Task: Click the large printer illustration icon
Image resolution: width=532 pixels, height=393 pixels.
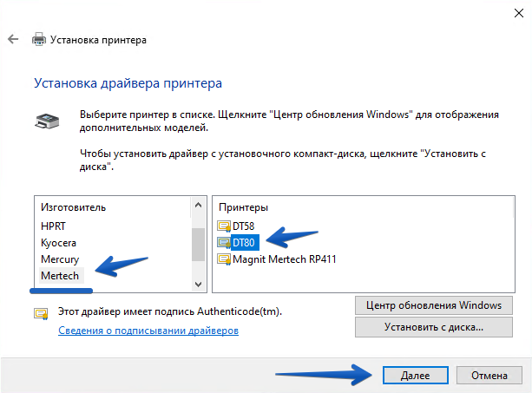Action: (x=46, y=121)
